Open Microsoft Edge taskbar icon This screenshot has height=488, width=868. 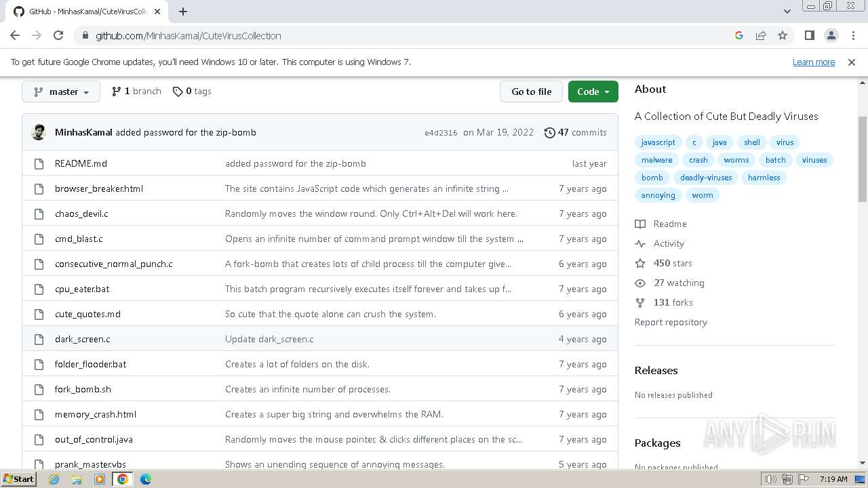point(146,479)
